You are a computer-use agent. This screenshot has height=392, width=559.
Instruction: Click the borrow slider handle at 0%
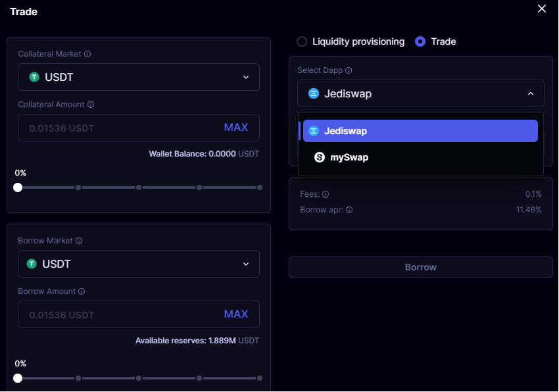(x=18, y=378)
